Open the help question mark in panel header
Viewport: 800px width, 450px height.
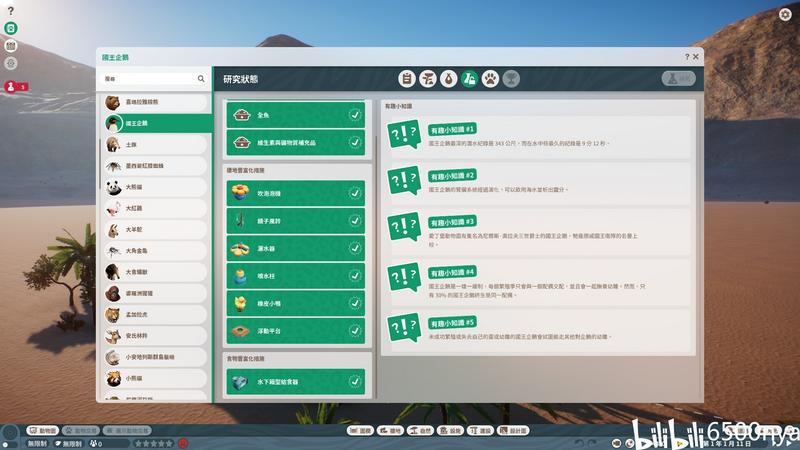point(687,57)
